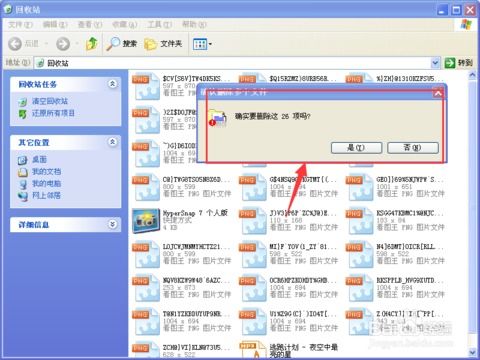Click 还原所有项目 link
The width and height of the screenshot is (480, 360).
tap(53, 113)
